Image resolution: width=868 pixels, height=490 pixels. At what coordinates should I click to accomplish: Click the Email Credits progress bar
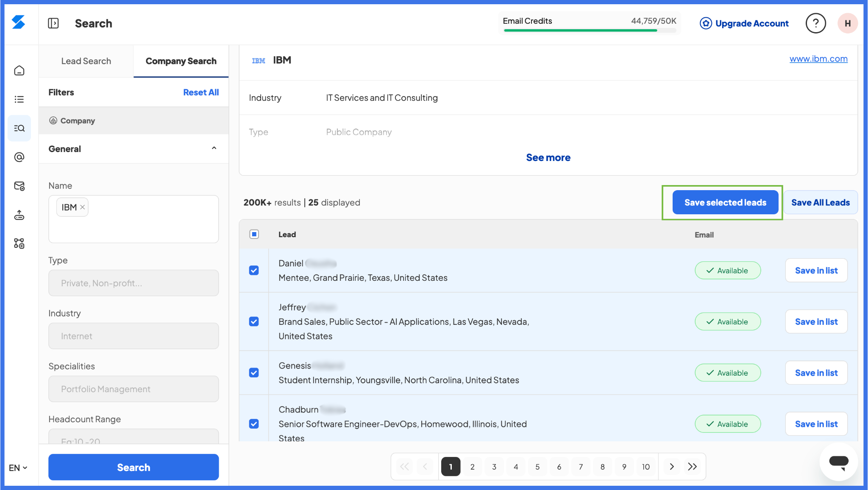[590, 30]
